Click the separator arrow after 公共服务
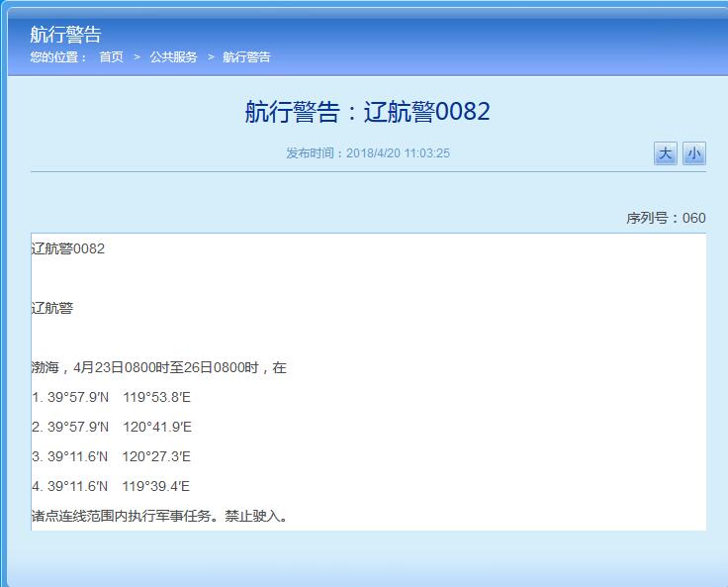Screen dimensions: 728x587 pos(211,57)
